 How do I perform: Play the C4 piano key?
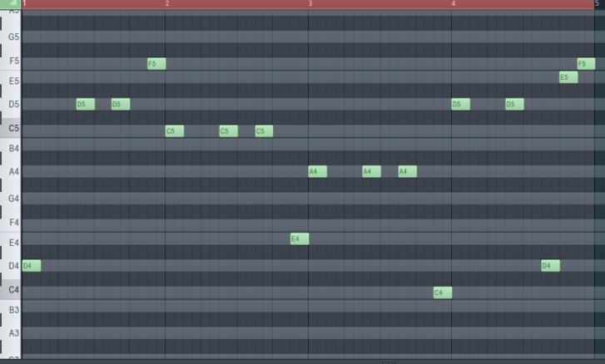(x=11, y=290)
